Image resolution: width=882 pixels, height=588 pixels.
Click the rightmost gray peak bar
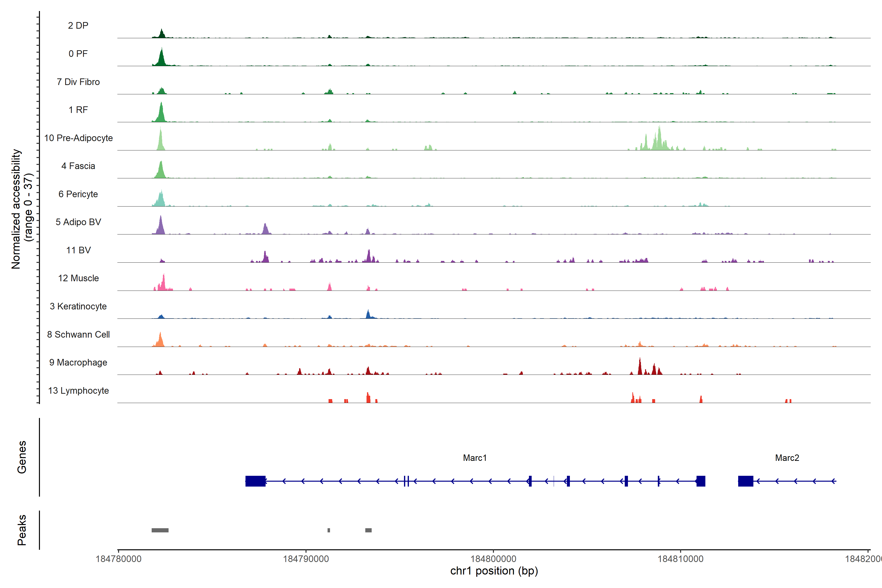pyautogui.click(x=368, y=530)
